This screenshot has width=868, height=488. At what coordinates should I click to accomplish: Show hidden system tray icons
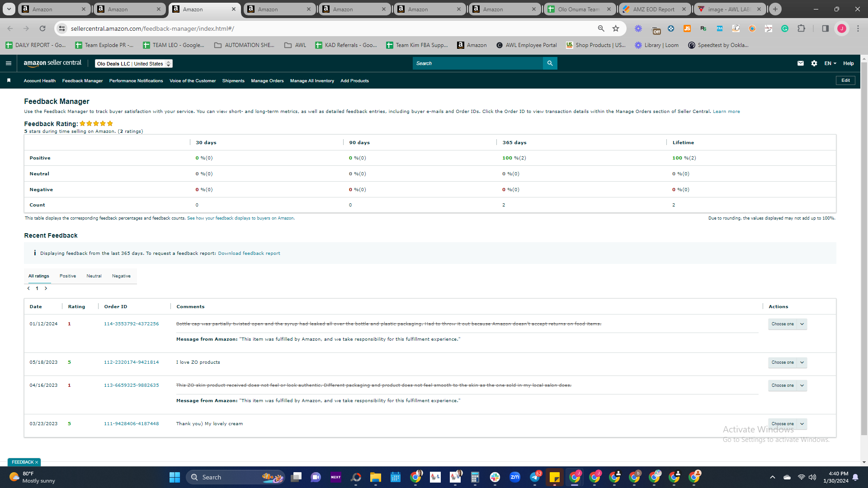tap(773, 477)
